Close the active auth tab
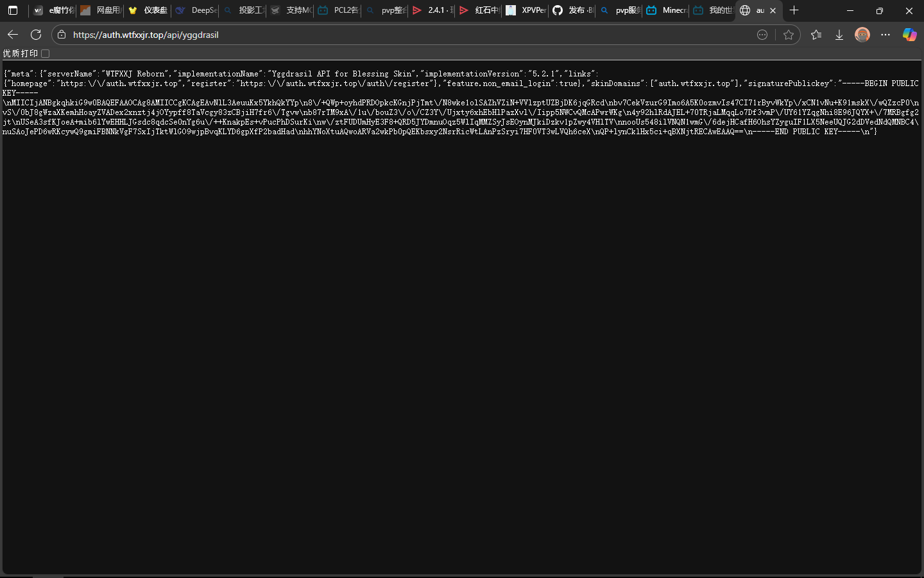Image resolution: width=924 pixels, height=578 pixels. coord(773,10)
